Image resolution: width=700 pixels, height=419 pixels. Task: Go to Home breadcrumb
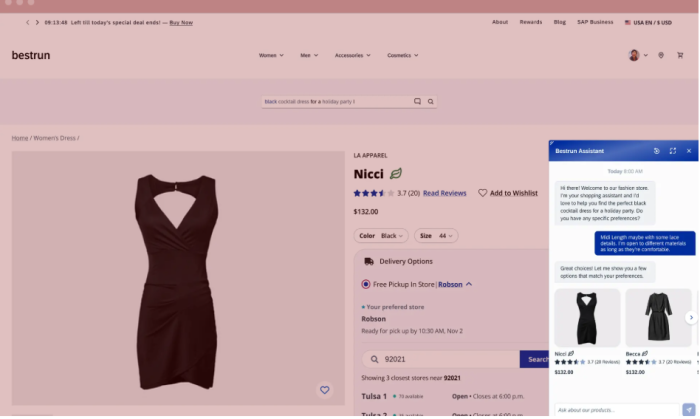pos(20,138)
